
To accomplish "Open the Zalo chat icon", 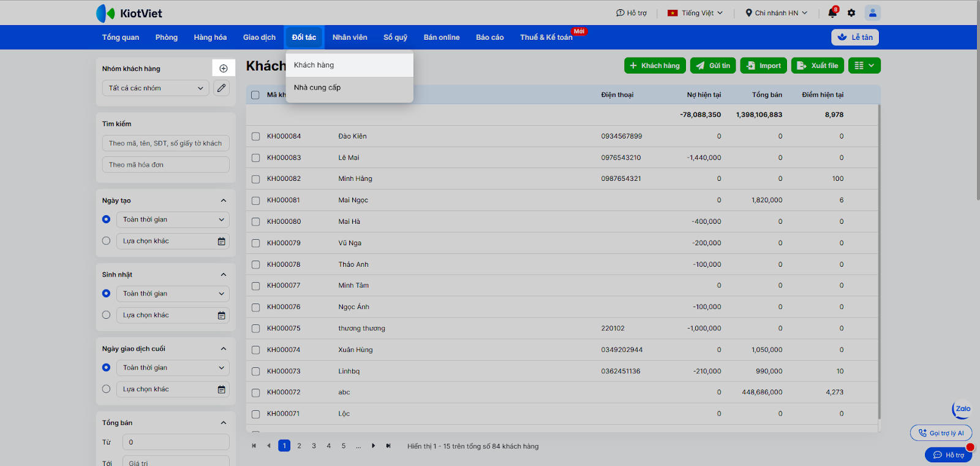I will point(962,409).
